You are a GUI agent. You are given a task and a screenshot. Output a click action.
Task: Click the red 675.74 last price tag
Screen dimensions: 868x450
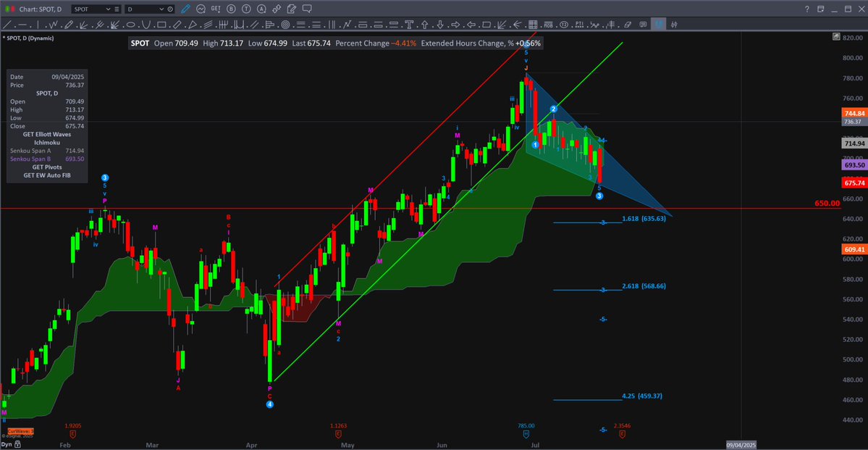click(x=854, y=183)
